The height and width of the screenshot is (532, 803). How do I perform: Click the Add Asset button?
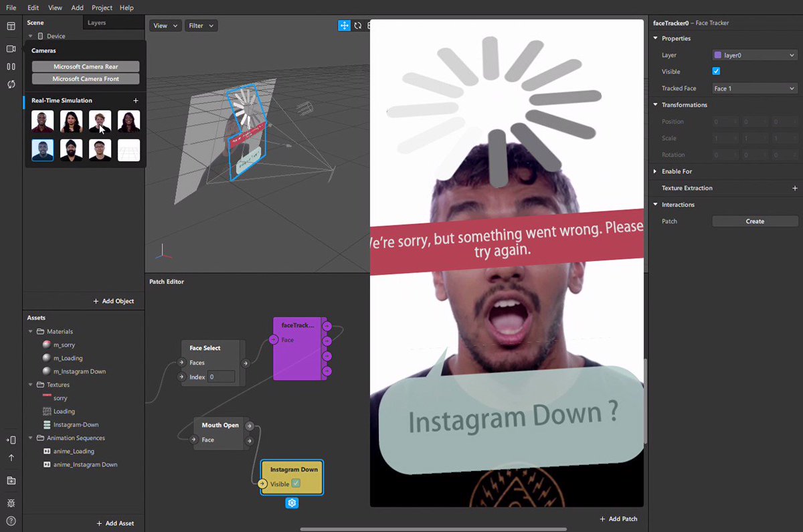click(x=115, y=523)
